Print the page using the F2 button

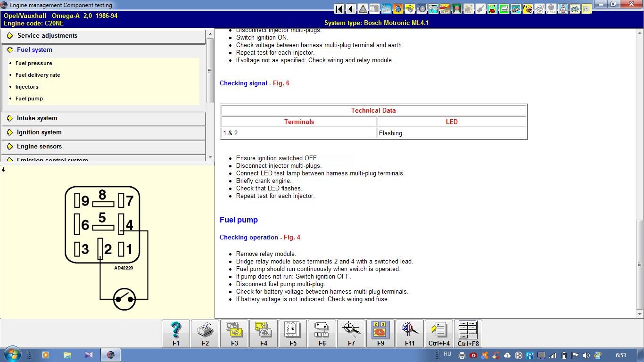pyautogui.click(x=205, y=334)
